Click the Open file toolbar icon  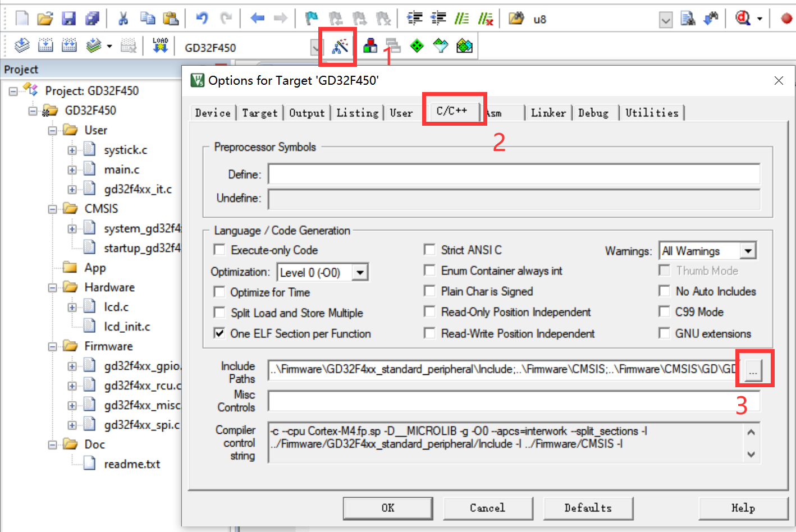pyautogui.click(x=45, y=19)
